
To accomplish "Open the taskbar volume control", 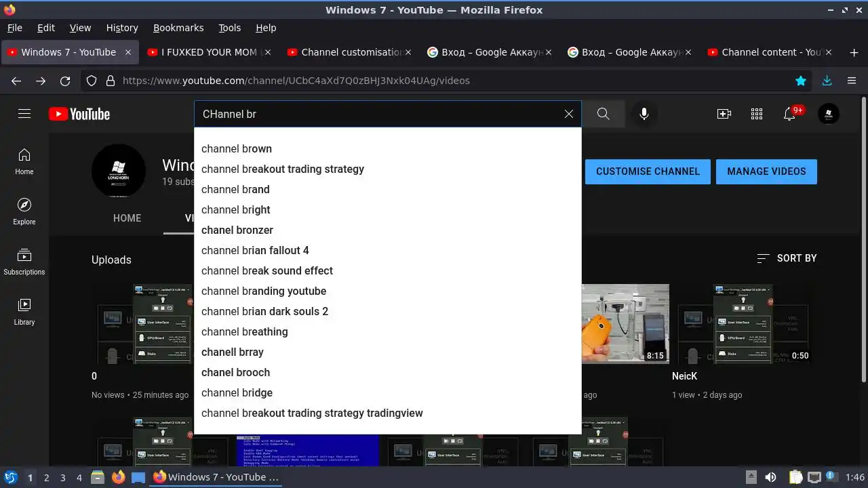I will [770, 477].
